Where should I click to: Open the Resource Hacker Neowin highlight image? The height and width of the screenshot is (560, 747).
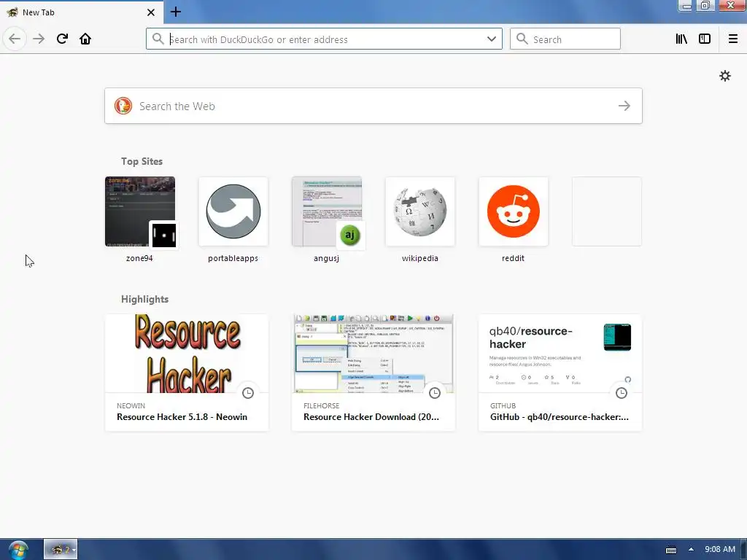point(187,354)
